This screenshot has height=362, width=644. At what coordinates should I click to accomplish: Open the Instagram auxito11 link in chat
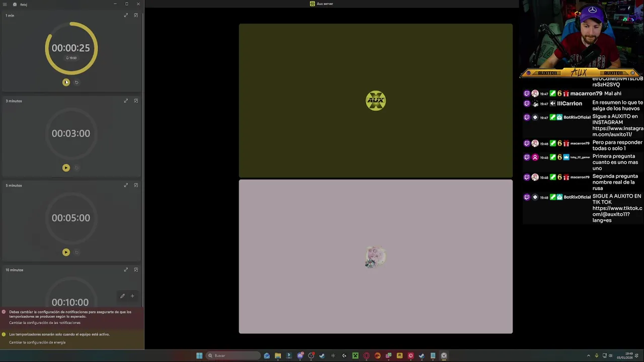618,131
